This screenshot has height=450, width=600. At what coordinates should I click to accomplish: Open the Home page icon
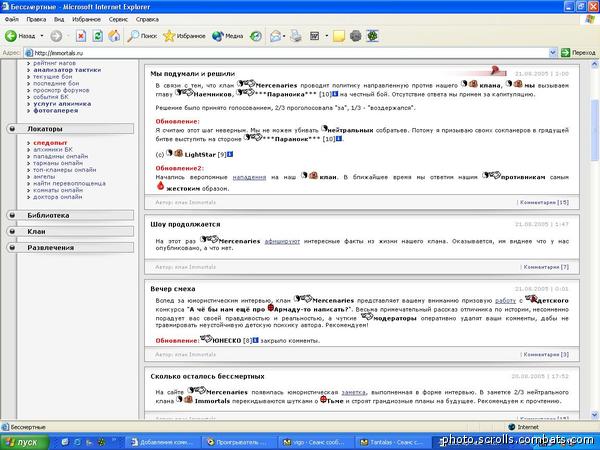click(114, 36)
